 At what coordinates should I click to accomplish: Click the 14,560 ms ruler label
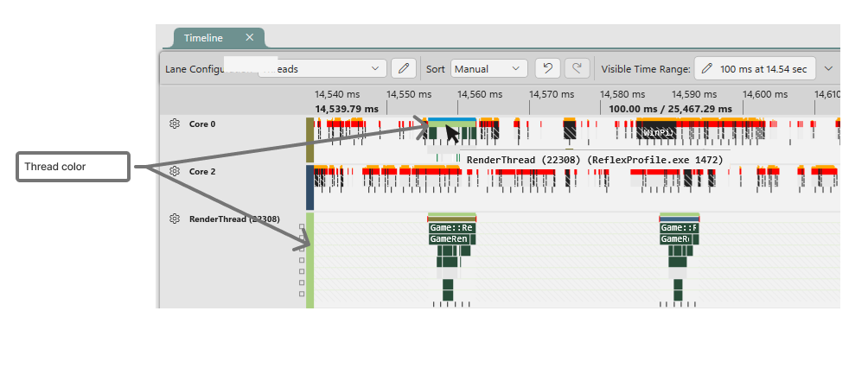pyautogui.click(x=482, y=95)
